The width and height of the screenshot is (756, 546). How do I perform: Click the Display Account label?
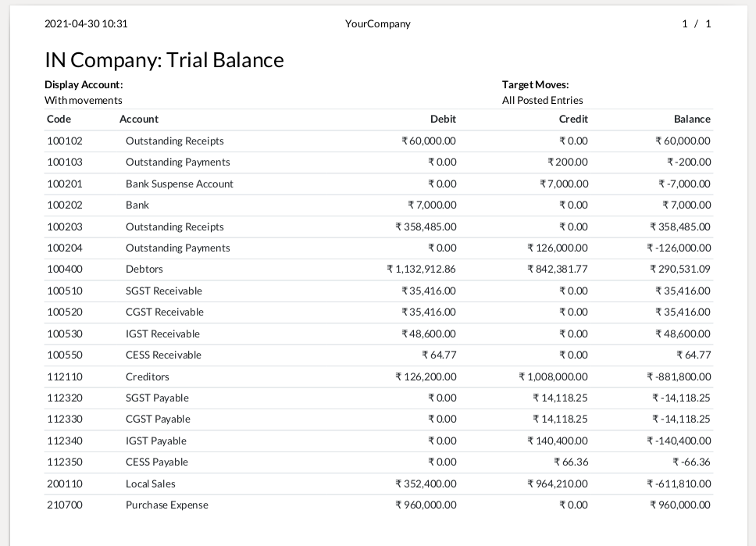[x=84, y=84]
